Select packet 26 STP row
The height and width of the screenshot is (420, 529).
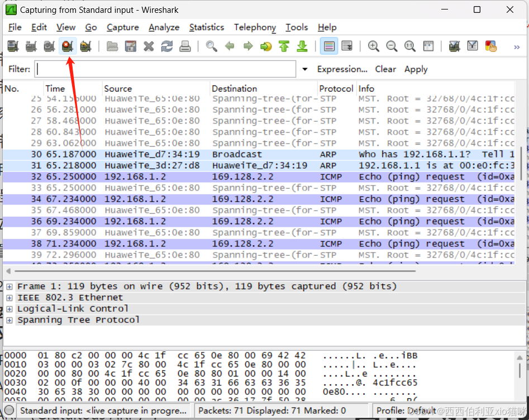(259, 109)
